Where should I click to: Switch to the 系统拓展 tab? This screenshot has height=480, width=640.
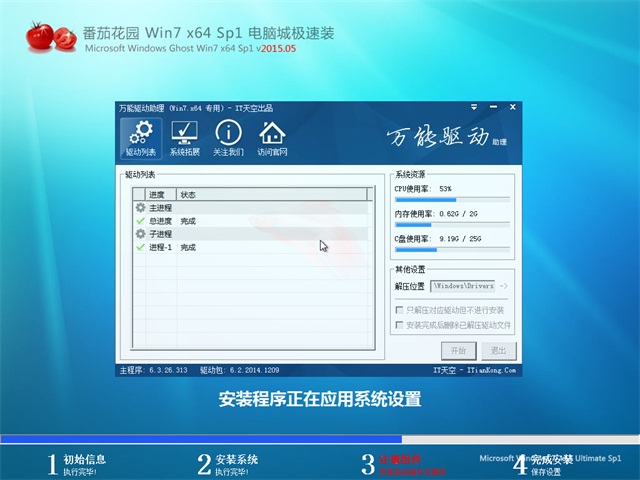184,138
